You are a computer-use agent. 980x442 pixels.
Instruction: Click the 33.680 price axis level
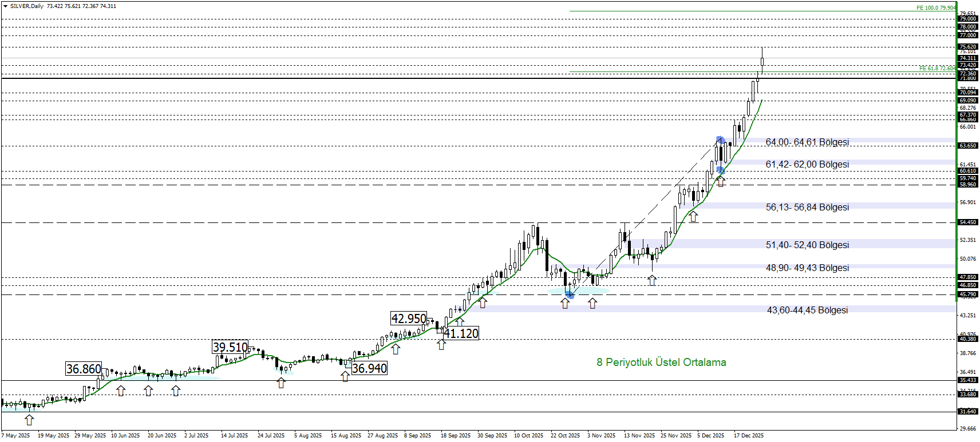pos(968,395)
